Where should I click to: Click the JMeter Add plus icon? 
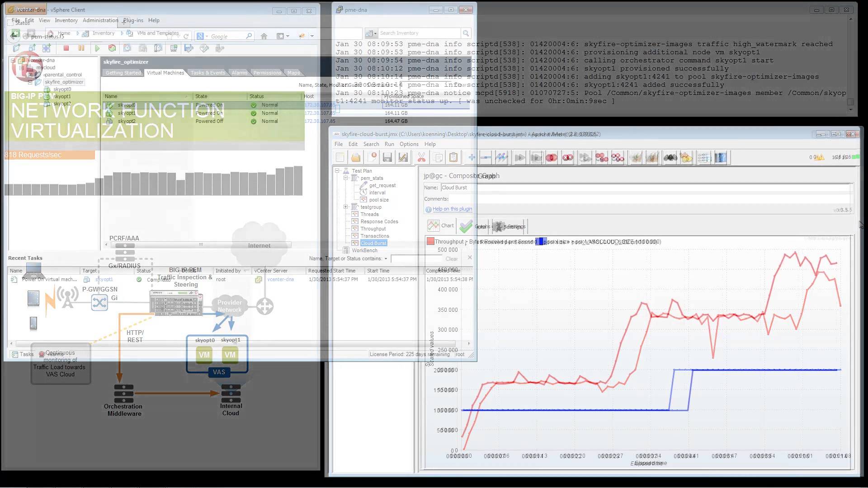[472, 157]
